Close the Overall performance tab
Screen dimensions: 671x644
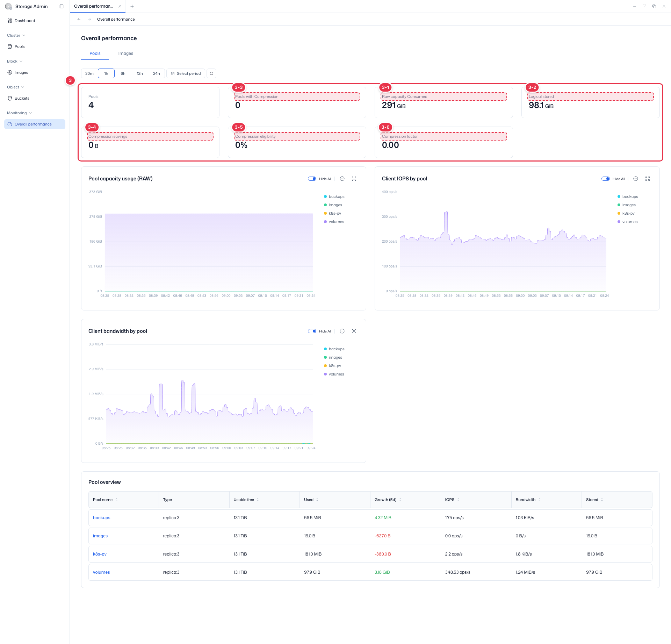(120, 6)
